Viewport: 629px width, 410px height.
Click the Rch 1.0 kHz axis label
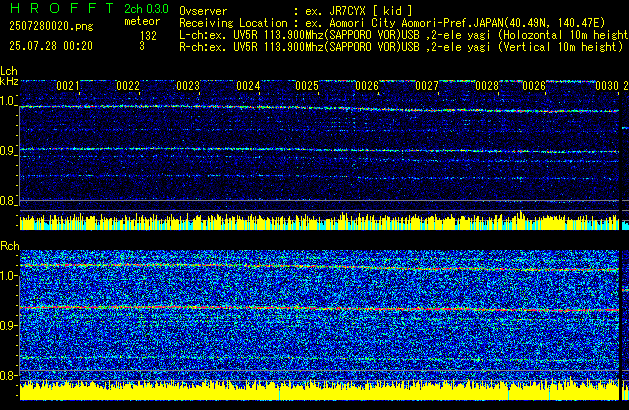click(x=8, y=276)
